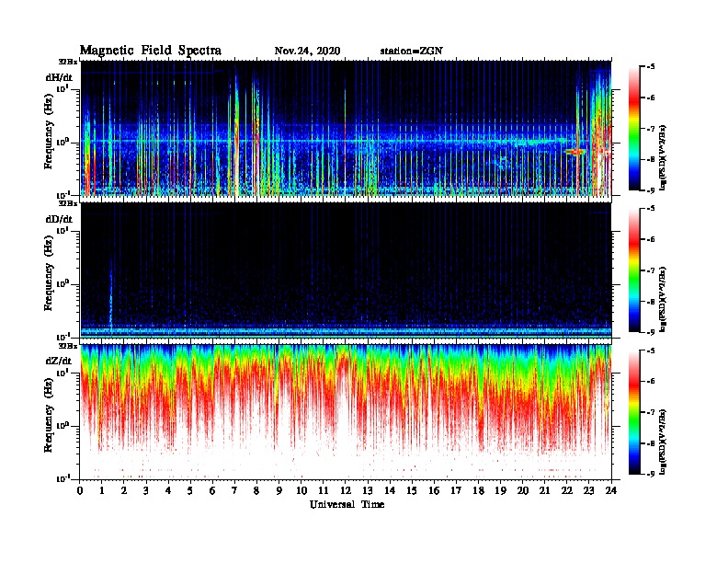Click the hour "6" tick label
Image resolution: width=728 pixels, height=563 pixels.
[x=212, y=491]
